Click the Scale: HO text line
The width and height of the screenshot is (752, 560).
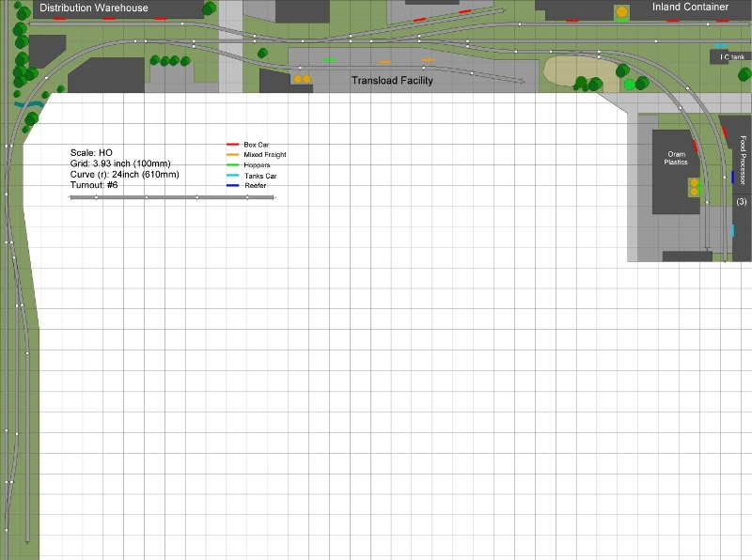pos(91,152)
